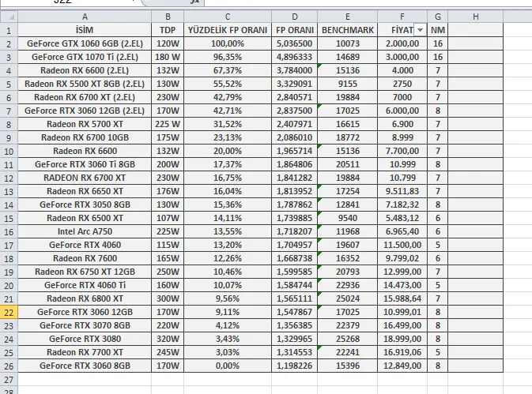Click FP ORANI value 5,036500

295,43
